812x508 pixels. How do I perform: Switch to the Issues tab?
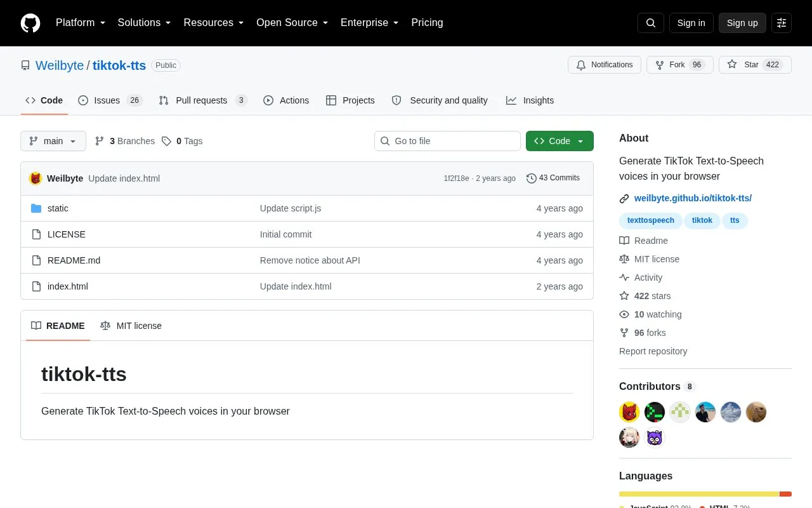tap(110, 100)
